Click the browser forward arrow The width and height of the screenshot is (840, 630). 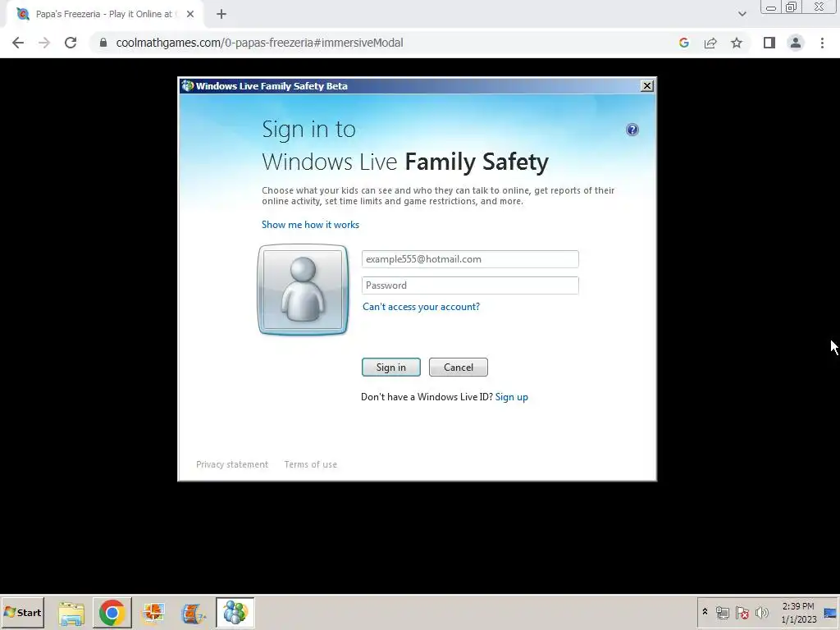44,43
